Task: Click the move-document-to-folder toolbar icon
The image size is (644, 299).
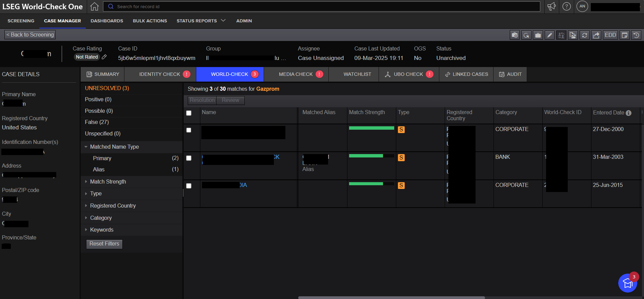Action: (x=573, y=35)
